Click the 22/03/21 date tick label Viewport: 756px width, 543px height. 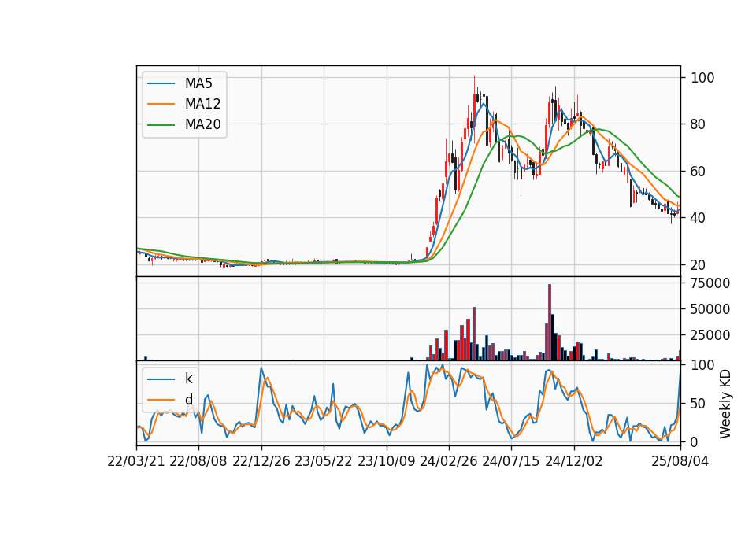[136, 461]
